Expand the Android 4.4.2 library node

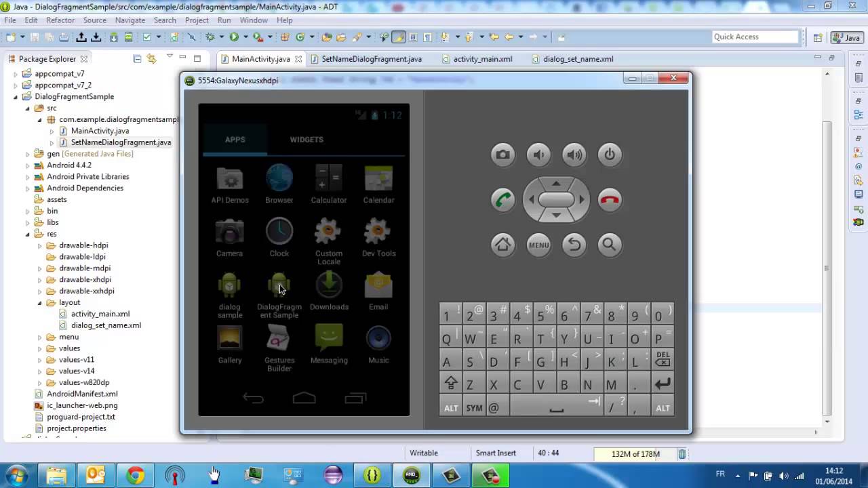click(x=28, y=165)
